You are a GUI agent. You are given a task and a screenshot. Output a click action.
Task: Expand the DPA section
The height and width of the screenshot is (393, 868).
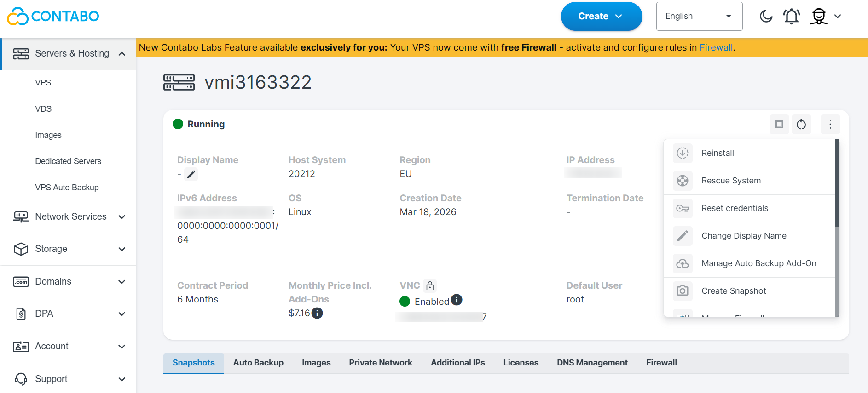[x=122, y=314]
